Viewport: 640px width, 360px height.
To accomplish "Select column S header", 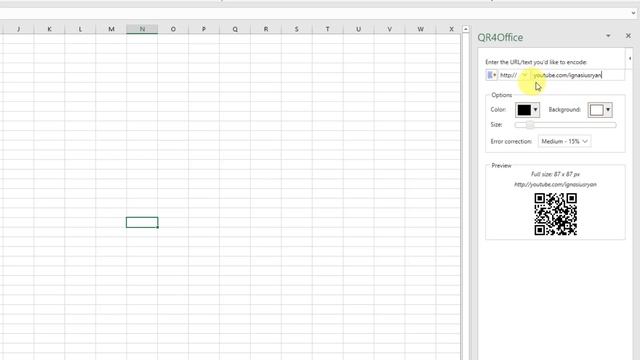I will [296, 29].
